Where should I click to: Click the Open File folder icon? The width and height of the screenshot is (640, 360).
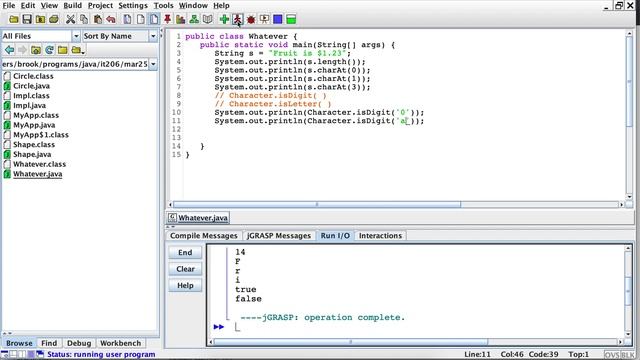tap(13, 19)
